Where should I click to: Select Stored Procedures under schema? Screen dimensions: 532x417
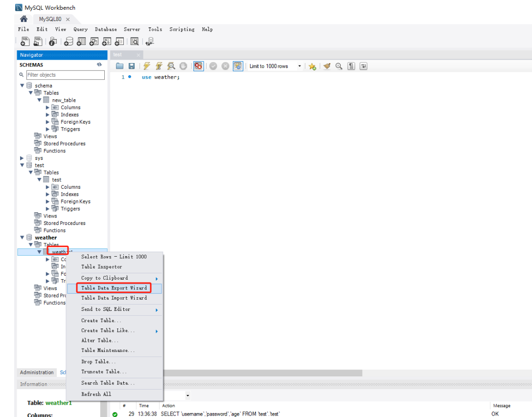tap(65, 143)
